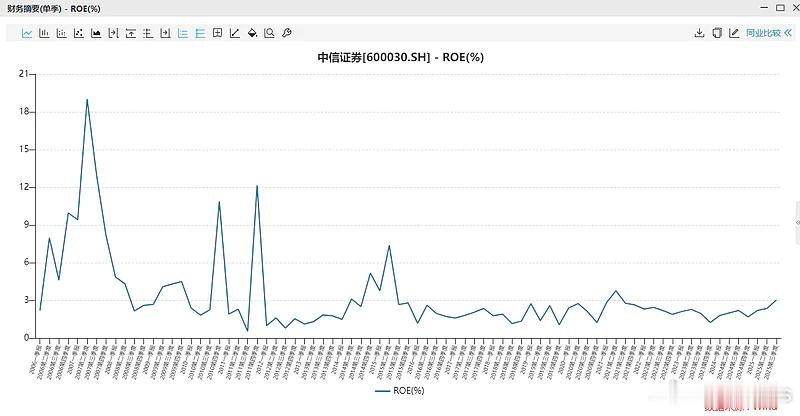Maximize the chart window
Screen dimensions: 800x416
[x=780, y=8]
